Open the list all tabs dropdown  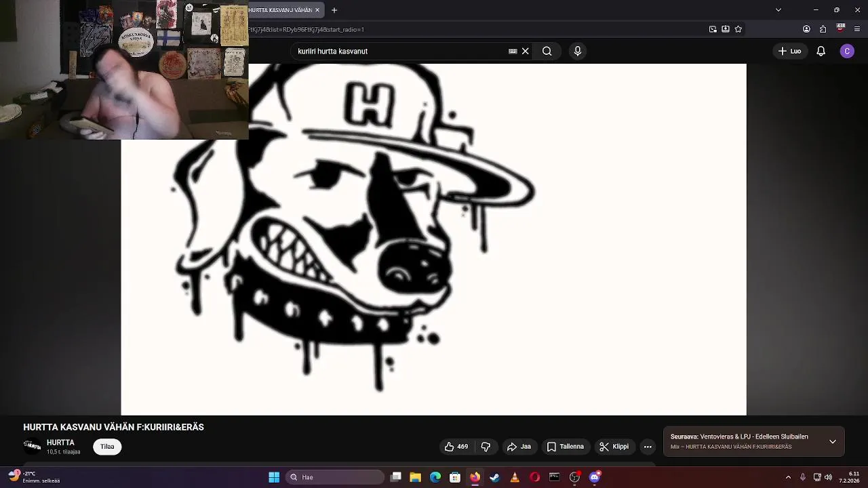(x=778, y=10)
